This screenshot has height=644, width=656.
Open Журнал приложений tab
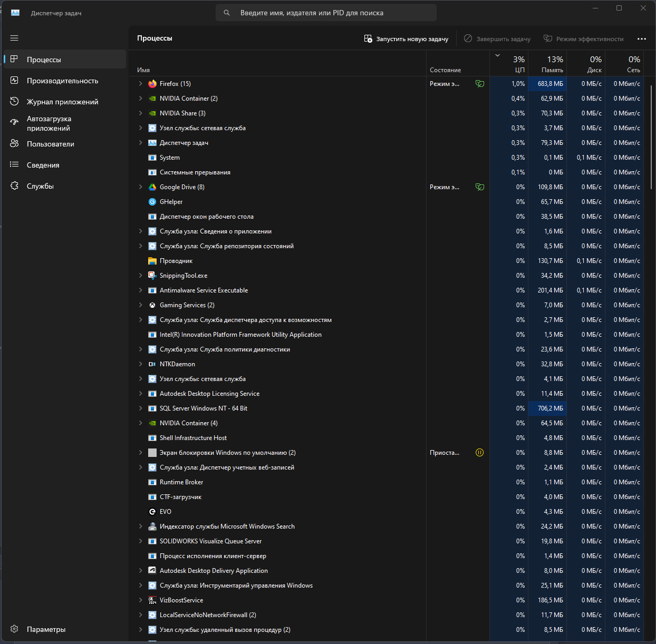click(x=65, y=102)
